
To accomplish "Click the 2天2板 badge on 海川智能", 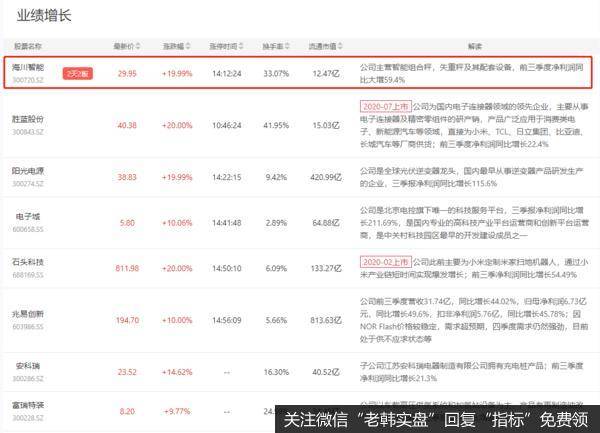I will pyautogui.click(x=77, y=73).
